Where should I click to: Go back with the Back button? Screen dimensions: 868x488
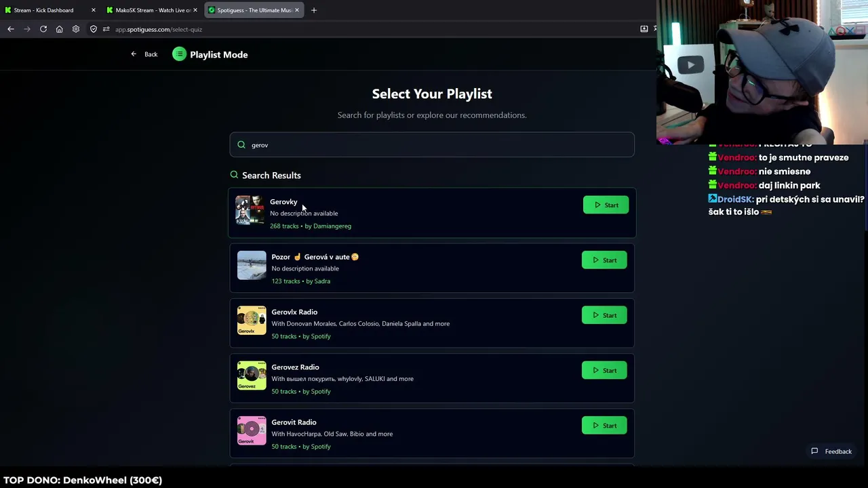tap(144, 54)
